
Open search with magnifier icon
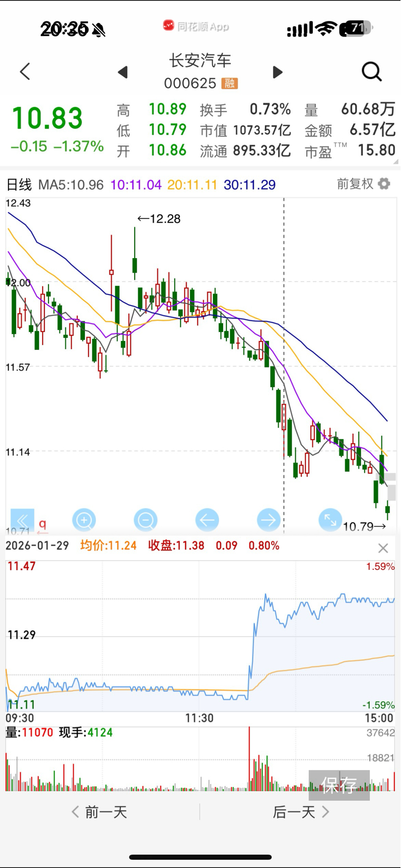coord(372,71)
